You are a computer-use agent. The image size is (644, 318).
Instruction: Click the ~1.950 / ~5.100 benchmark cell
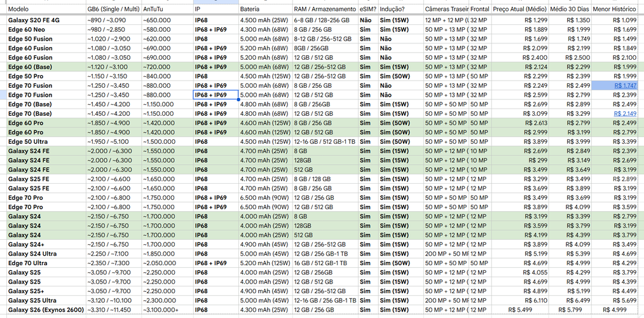(x=113, y=141)
